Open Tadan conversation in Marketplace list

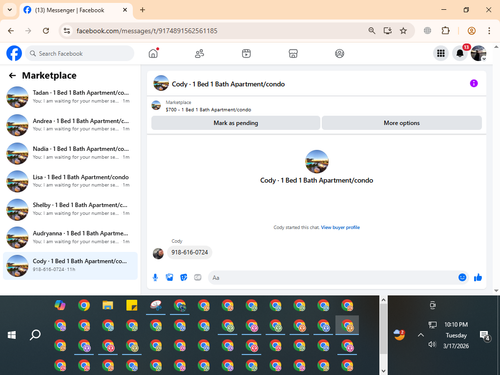point(70,97)
